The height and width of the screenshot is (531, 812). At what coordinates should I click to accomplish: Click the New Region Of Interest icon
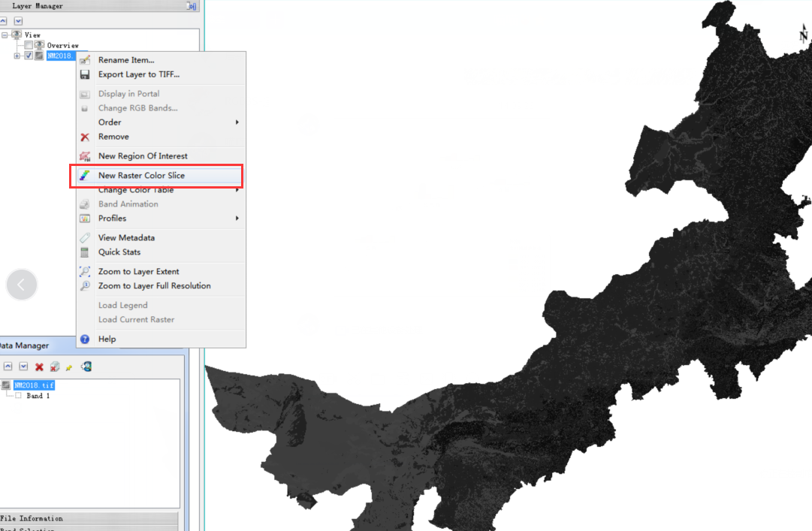coord(85,156)
